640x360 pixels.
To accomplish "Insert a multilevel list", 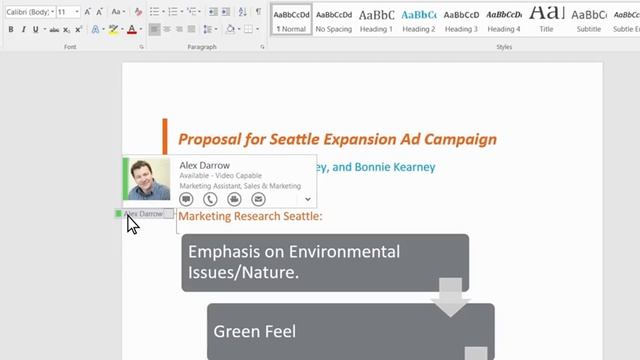I will click(191, 12).
